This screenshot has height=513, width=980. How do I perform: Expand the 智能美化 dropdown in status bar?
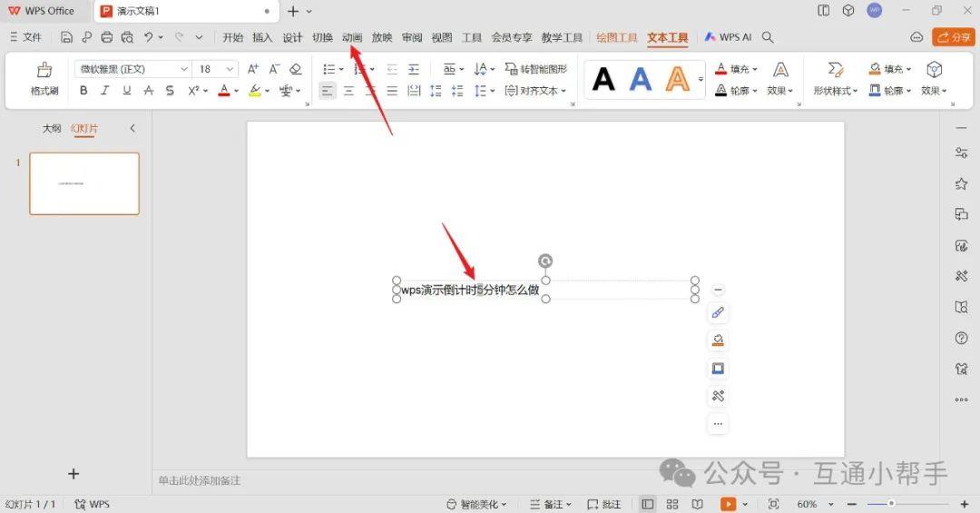point(476,504)
